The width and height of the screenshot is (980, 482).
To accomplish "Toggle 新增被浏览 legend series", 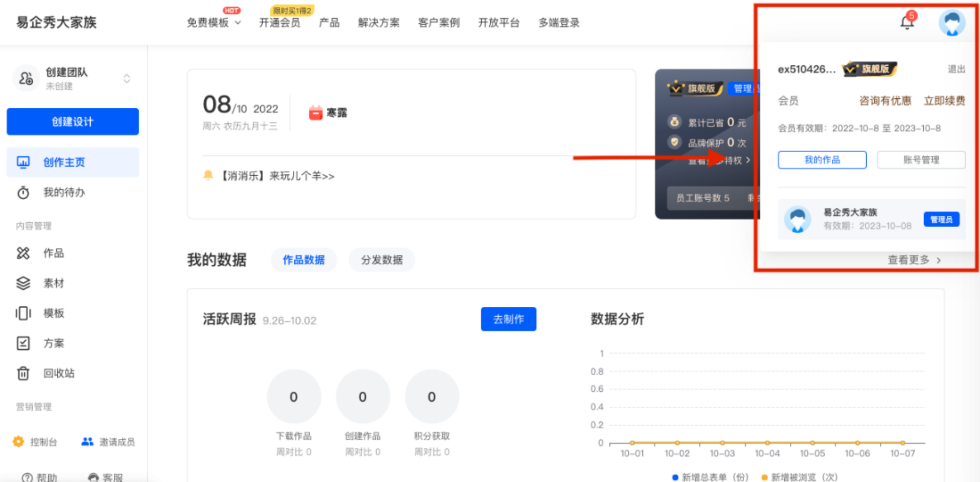I will tap(800, 477).
